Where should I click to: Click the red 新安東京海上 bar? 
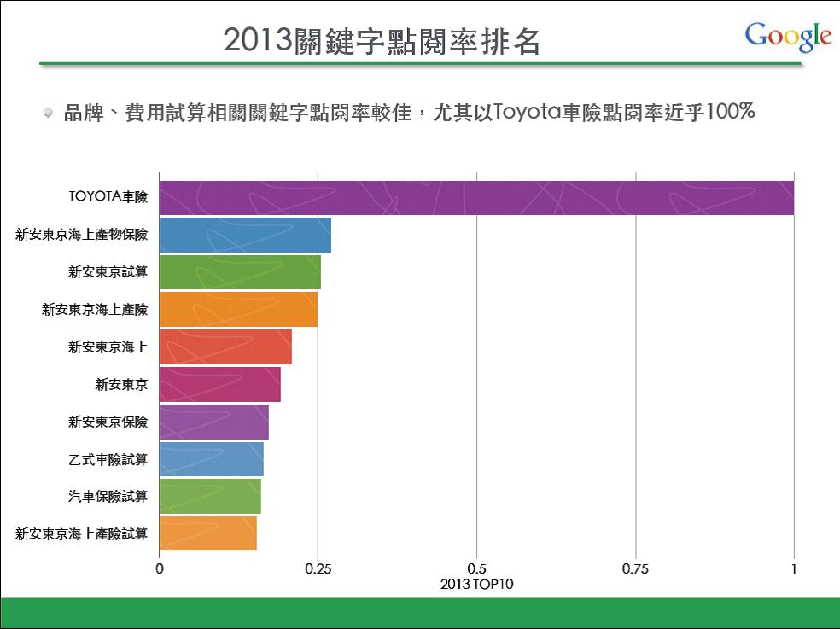coord(225,347)
